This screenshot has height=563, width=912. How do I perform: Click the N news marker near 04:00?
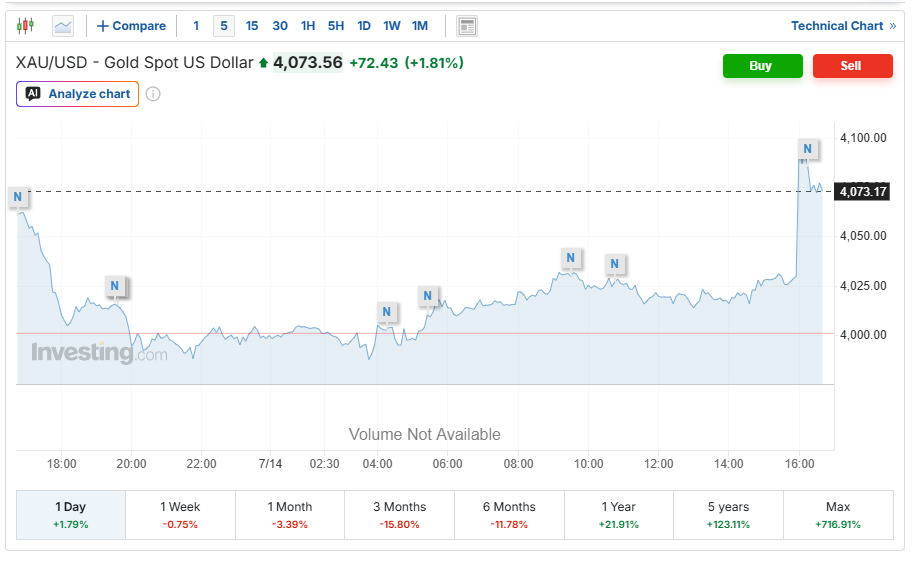point(387,312)
